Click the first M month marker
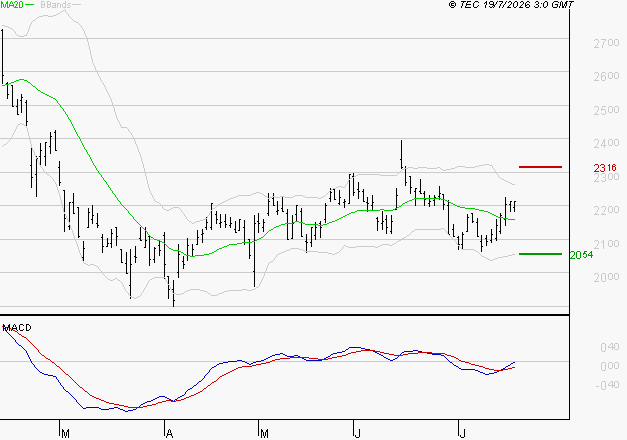Viewport: 627px width, 440px height. coord(66,434)
